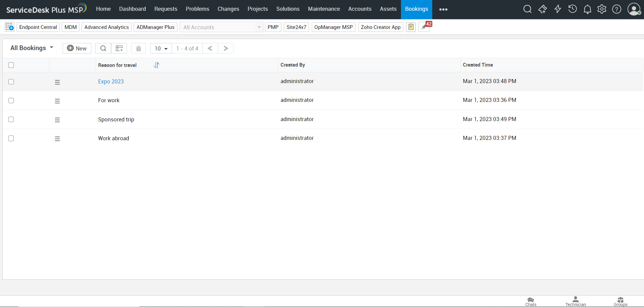This screenshot has height=307, width=644.
Task: View recent history via the clock icon
Action: (x=572, y=9)
